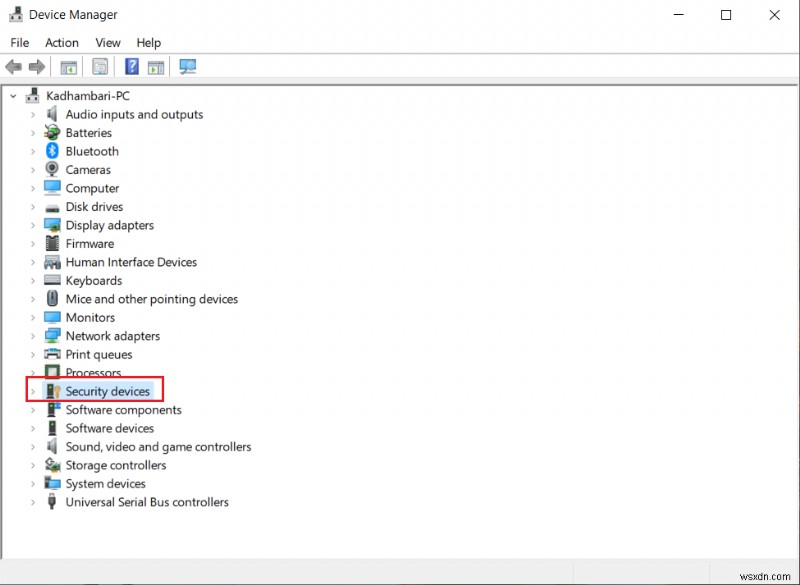Viewport: 800px width, 585px height.
Task: Click the Audio inputs speaker icon
Action: [x=52, y=114]
